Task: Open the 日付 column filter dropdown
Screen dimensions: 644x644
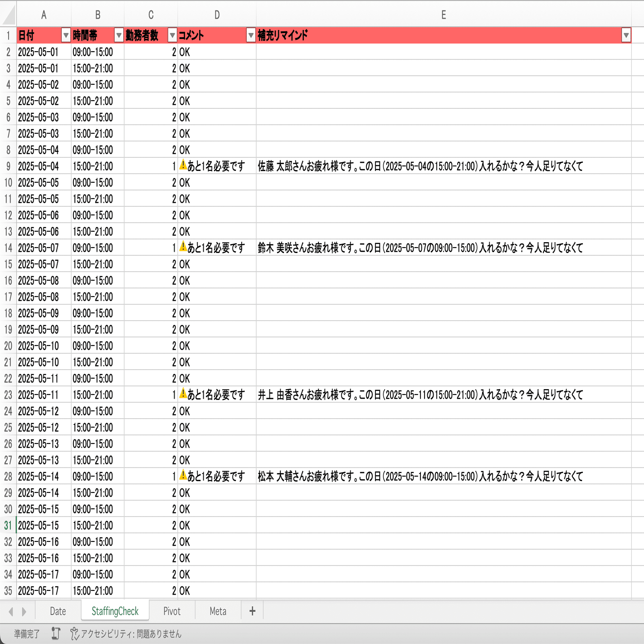Action: (x=65, y=35)
